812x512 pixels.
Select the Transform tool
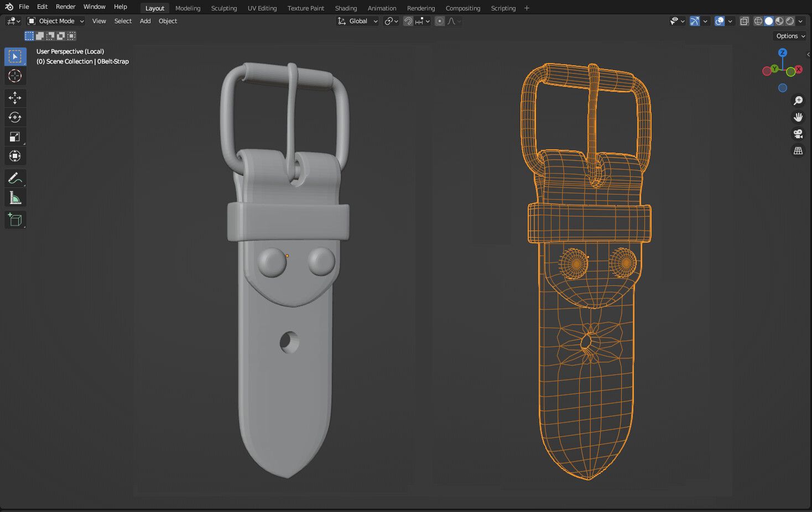[x=15, y=156]
